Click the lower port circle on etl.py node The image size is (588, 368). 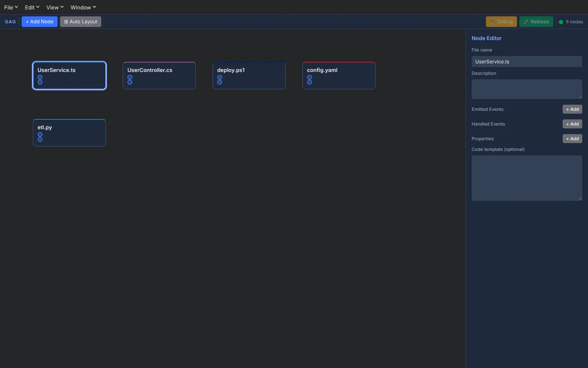tap(40, 139)
